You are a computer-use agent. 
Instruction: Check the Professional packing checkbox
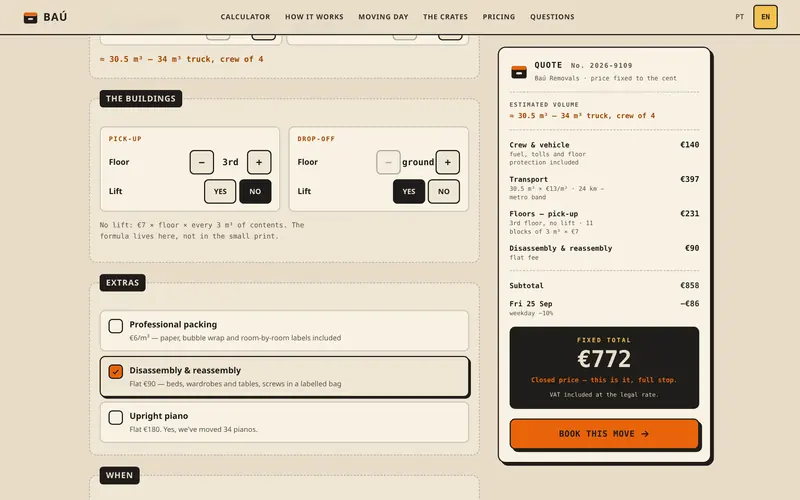tap(116, 326)
